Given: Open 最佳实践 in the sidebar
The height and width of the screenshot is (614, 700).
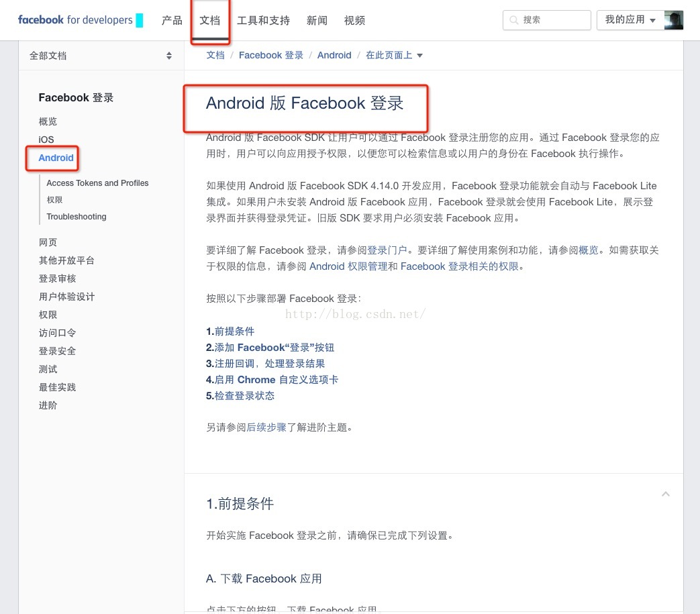Looking at the screenshot, I should (x=57, y=387).
